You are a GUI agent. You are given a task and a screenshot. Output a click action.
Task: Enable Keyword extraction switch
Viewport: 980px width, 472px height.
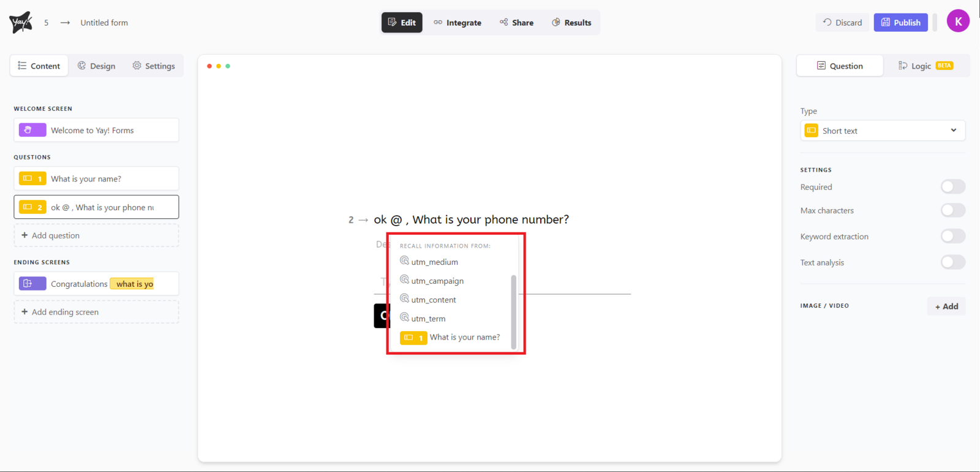(952, 237)
